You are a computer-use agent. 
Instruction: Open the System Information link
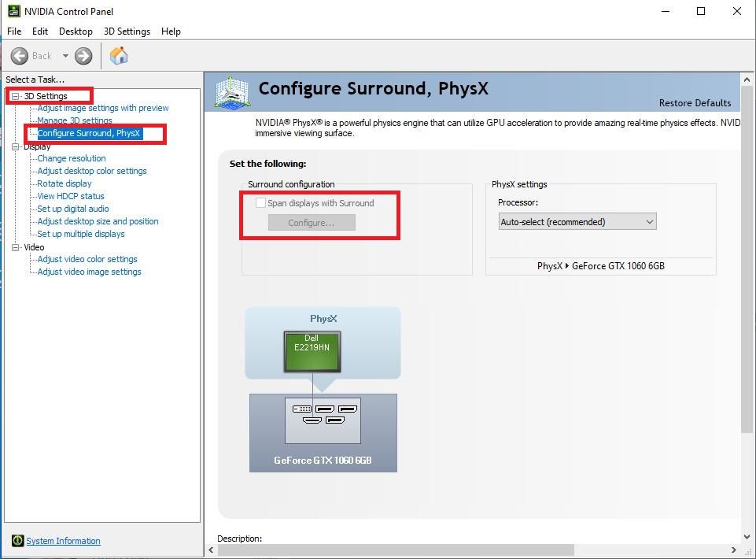click(x=63, y=541)
